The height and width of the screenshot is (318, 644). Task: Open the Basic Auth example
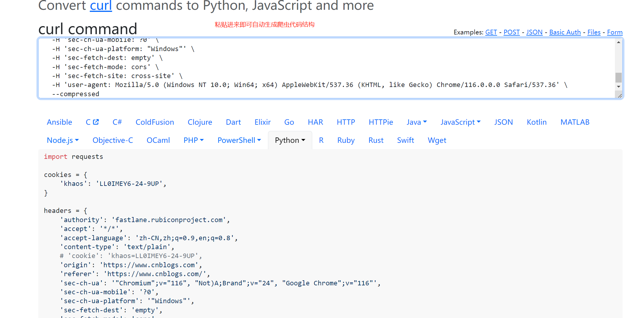[x=565, y=32]
